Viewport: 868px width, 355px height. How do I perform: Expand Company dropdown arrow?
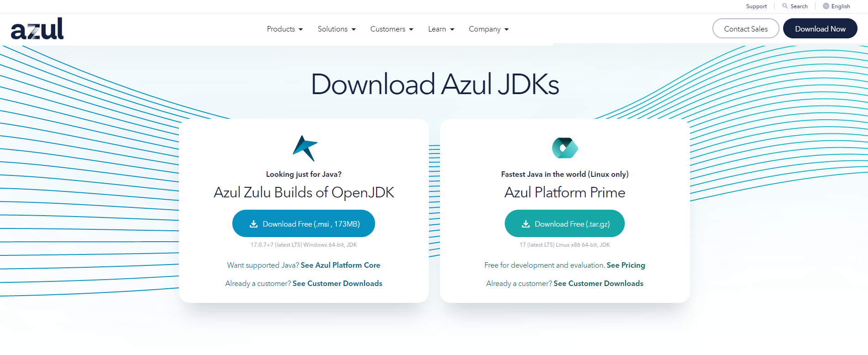[x=507, y=29]
